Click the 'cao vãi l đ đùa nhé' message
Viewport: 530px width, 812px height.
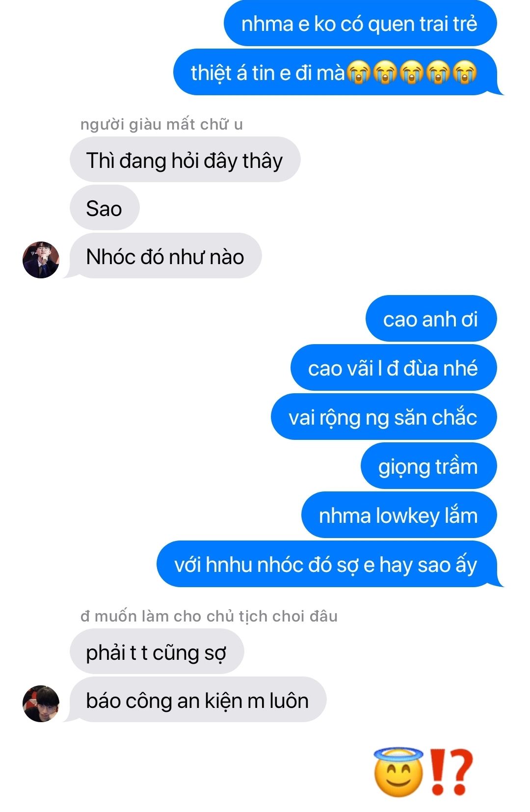pyautogui.click(x=394, y=368)
